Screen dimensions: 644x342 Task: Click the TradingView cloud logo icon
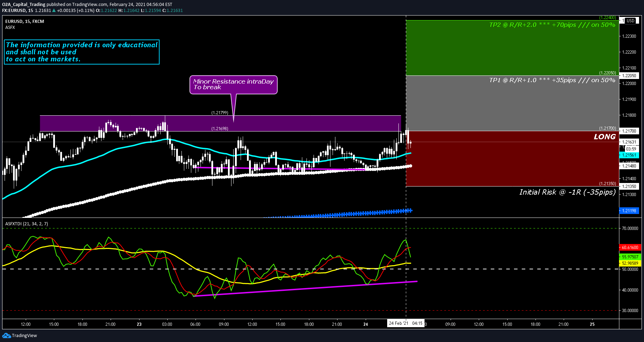coord(6,335)
